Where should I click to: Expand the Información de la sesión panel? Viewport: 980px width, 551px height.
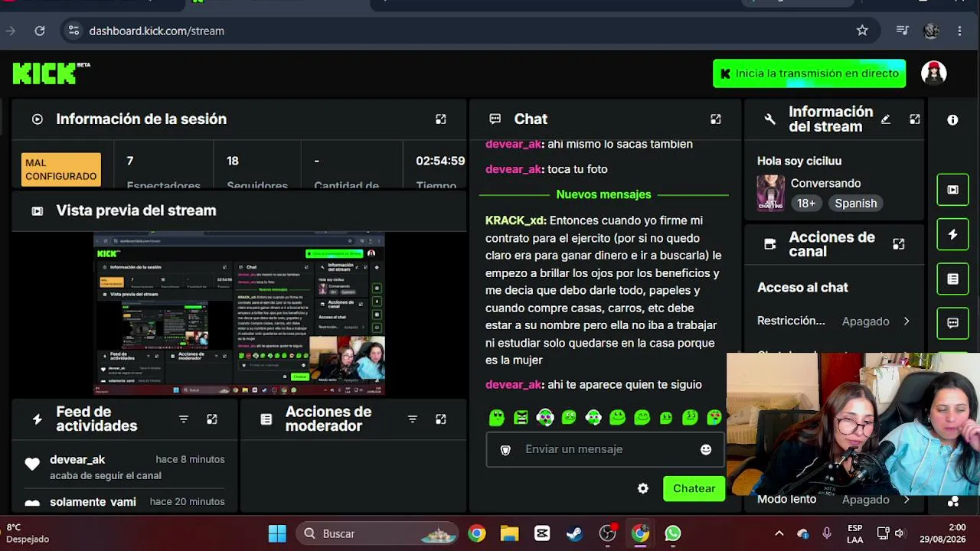pyautogui.click(x=441, y=119)
